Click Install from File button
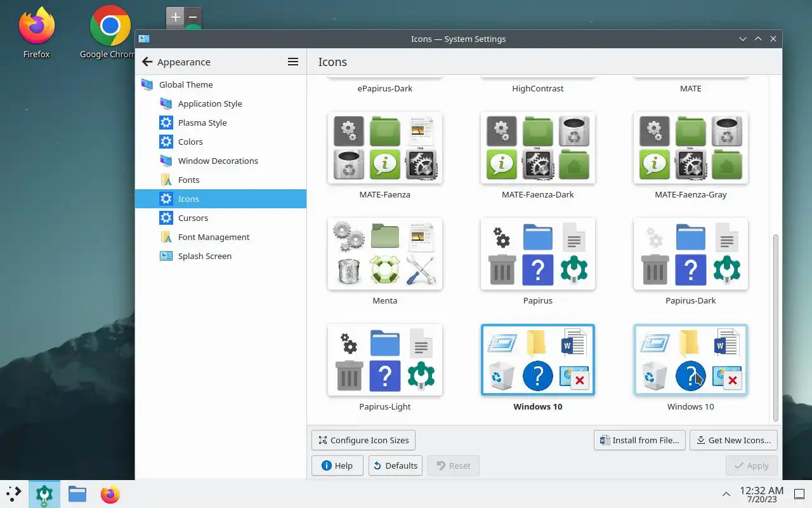Viewport: 812px width, 508px height. (639, 440)
